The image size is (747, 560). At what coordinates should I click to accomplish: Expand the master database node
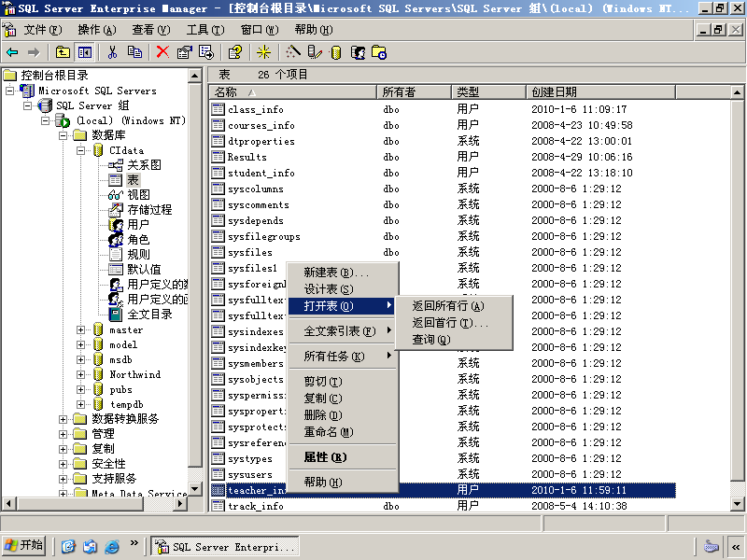(81, 330)
